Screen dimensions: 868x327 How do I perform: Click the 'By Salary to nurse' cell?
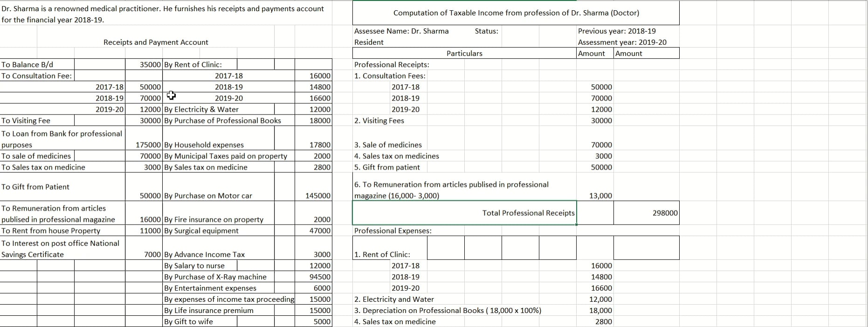[194, 266]
